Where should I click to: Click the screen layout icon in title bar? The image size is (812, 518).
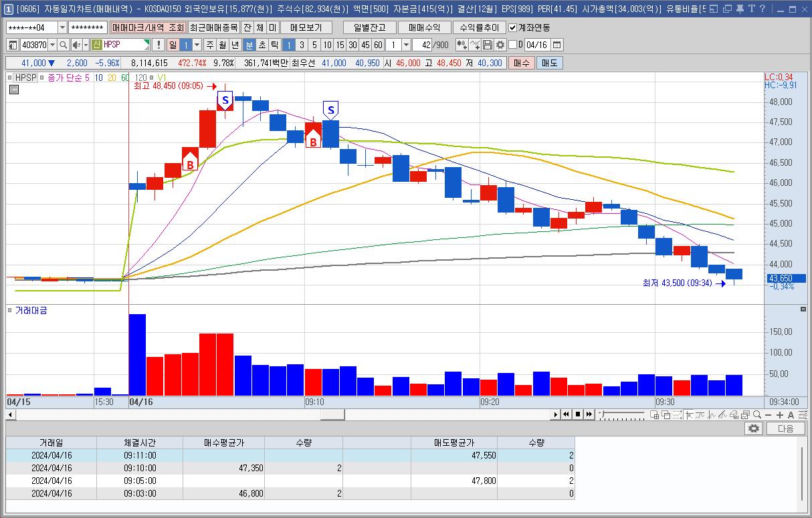click(x=712, y=9)
